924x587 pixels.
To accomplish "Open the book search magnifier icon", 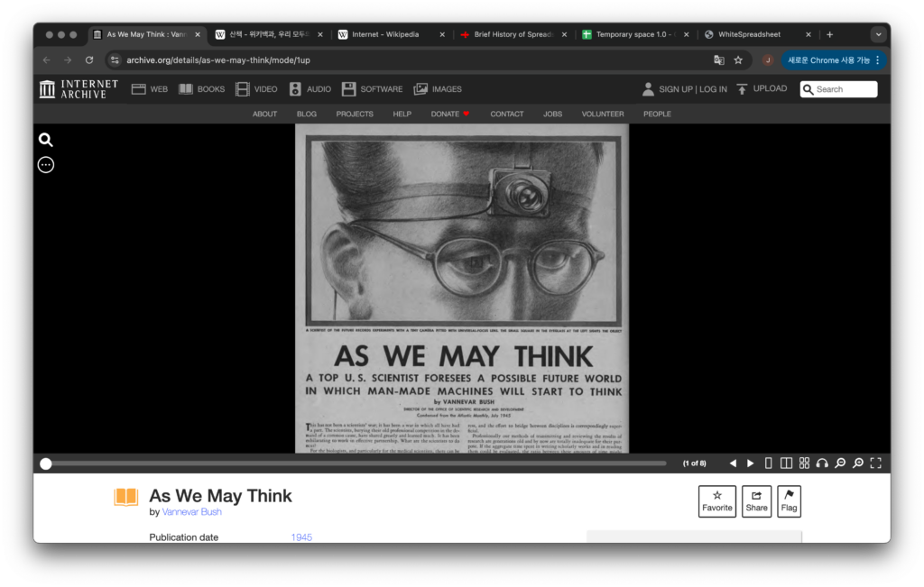I will click(x=46, y=140).
